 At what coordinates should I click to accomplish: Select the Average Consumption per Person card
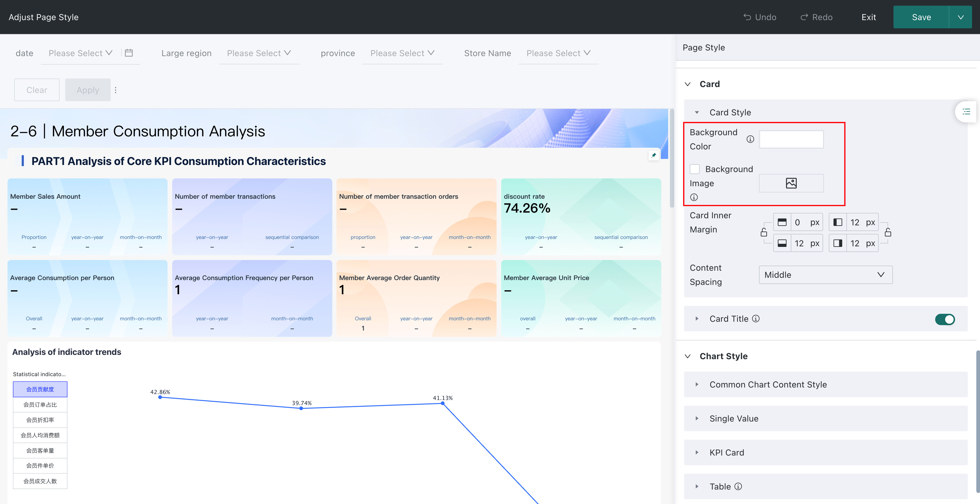87,298
